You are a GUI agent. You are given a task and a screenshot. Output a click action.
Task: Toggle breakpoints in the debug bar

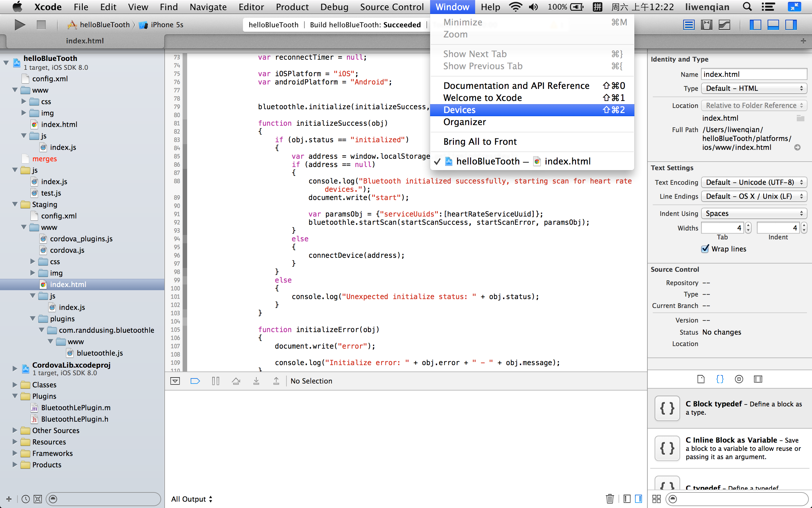pyautogui.click(x=195, y=381)
